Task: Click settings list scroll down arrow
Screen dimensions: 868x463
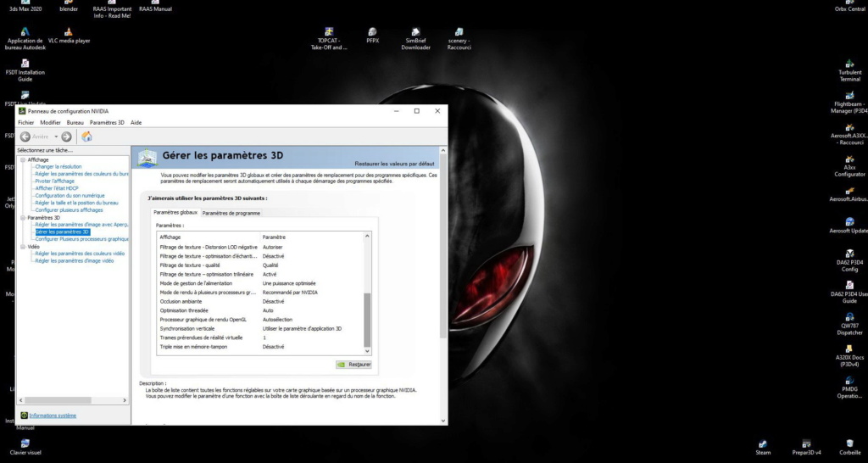Action: (x=366, y=351)
